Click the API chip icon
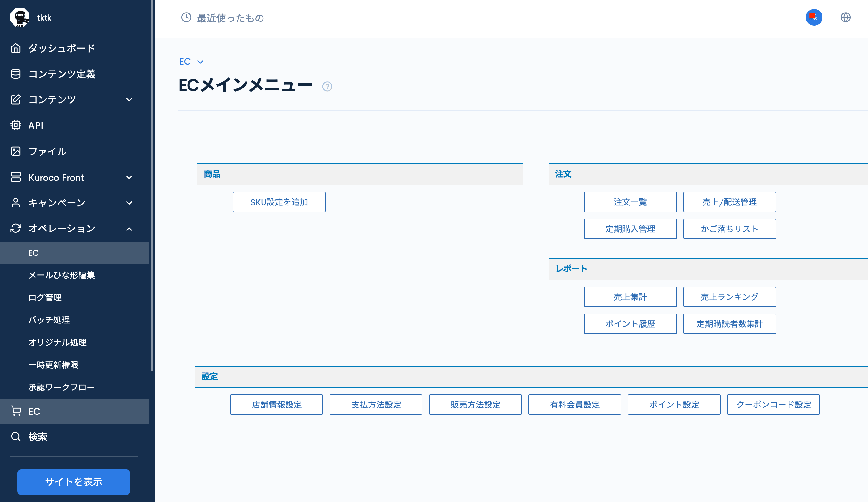 coord(15,125)
